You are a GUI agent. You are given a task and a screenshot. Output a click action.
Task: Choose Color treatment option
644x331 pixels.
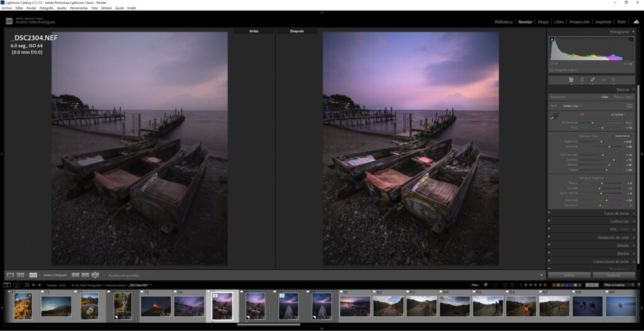pyautogui.click(x=604, y=97)
